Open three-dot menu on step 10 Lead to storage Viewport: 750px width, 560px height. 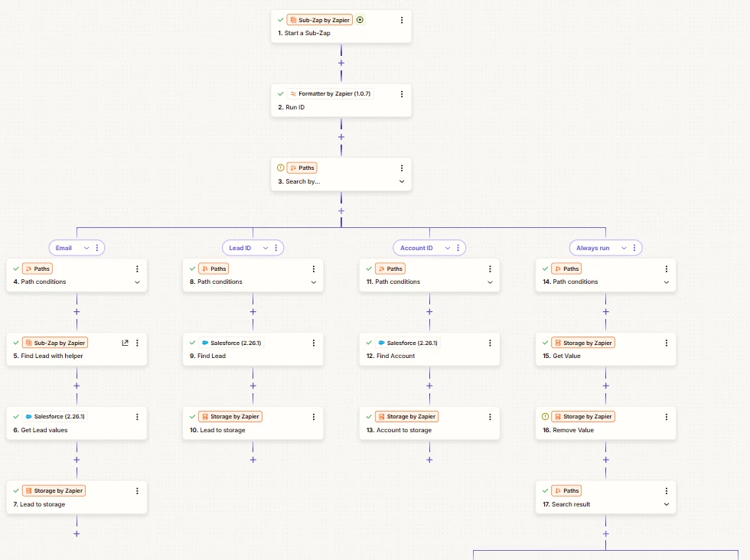314,417
